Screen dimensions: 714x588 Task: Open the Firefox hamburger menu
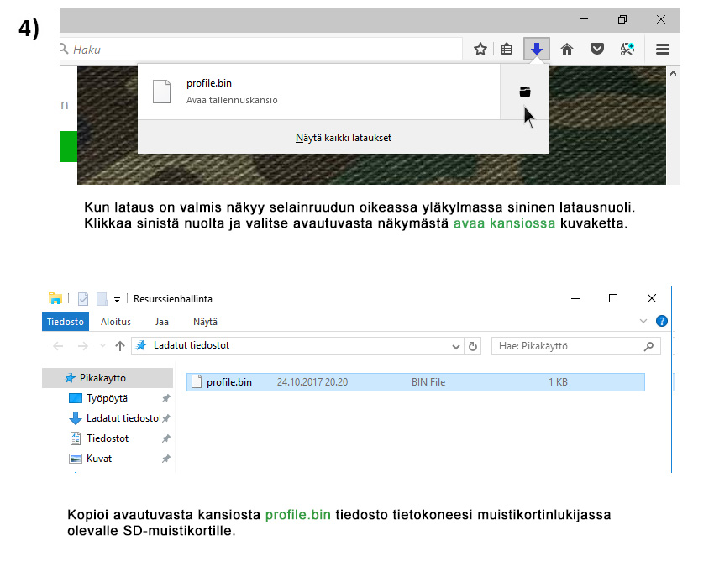(x=663, y=50)
